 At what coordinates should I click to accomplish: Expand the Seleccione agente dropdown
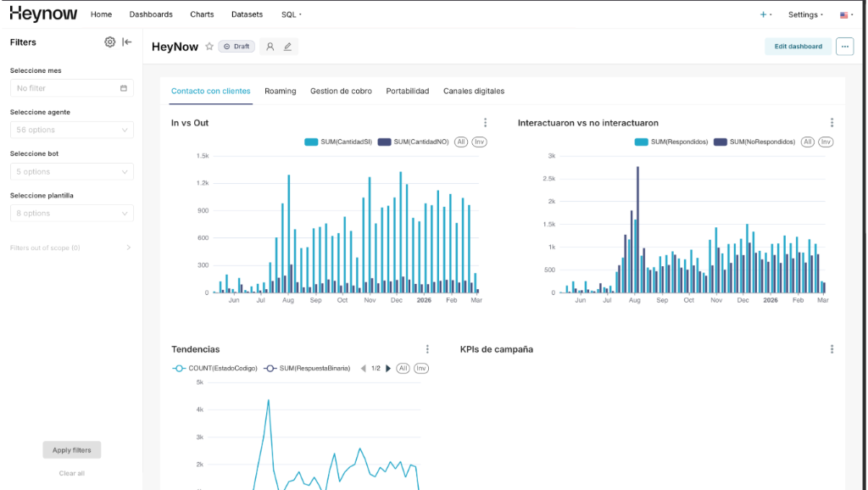72,130
